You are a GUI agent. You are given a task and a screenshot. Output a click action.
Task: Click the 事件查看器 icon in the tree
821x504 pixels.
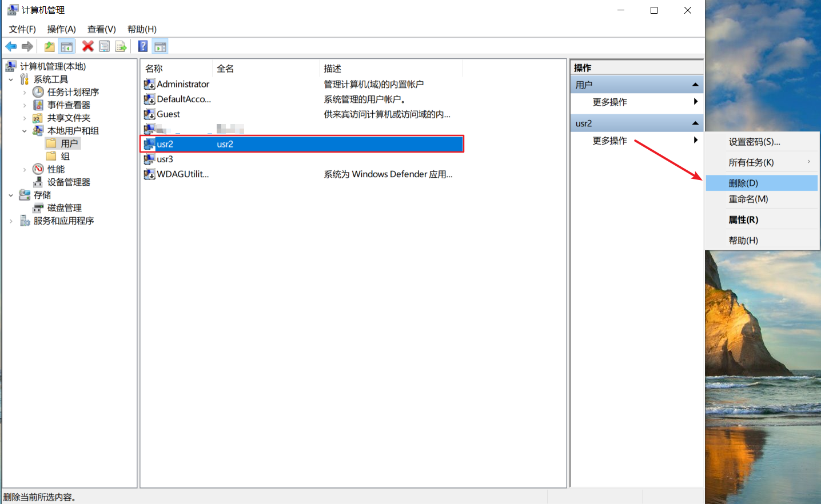(38, 105)
